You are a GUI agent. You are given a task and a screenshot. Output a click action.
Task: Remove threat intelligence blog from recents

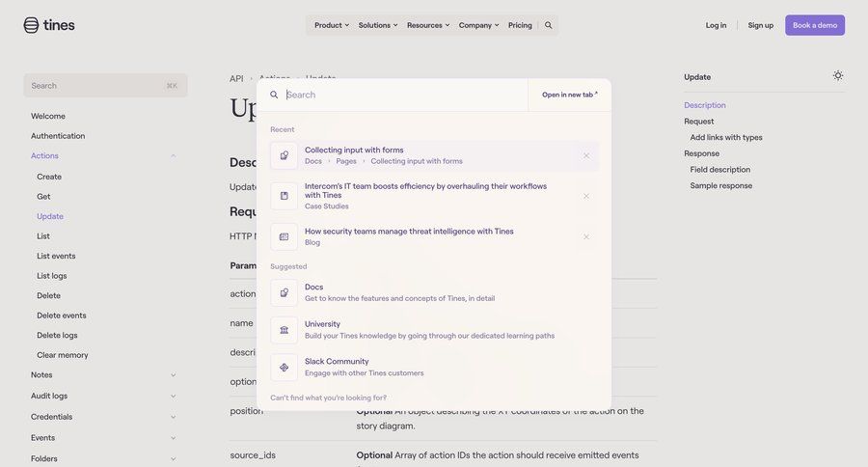point(586,236)
